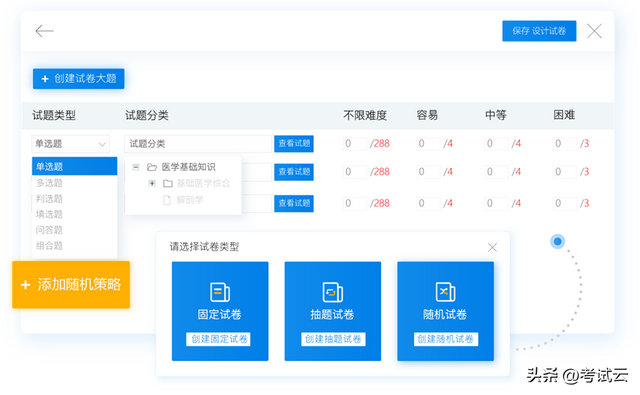Image resolution: width=640 pixels, height=395 pixels.
Task: Click first row 困难 count field
Action: [565, 144]
